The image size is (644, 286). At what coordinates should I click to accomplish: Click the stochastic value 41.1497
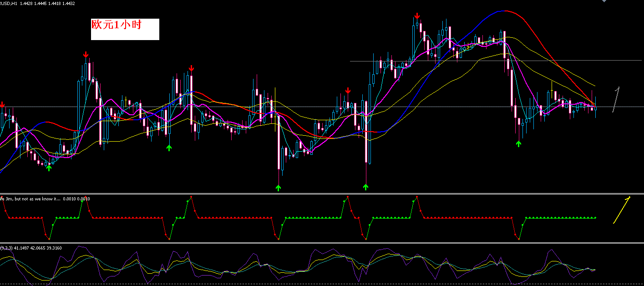click(x=21, y=248)
